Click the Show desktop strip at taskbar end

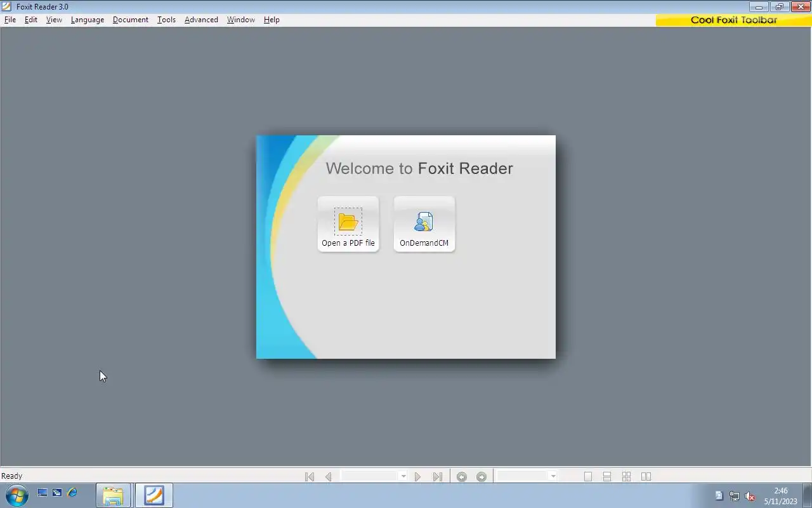coord(807,495)
